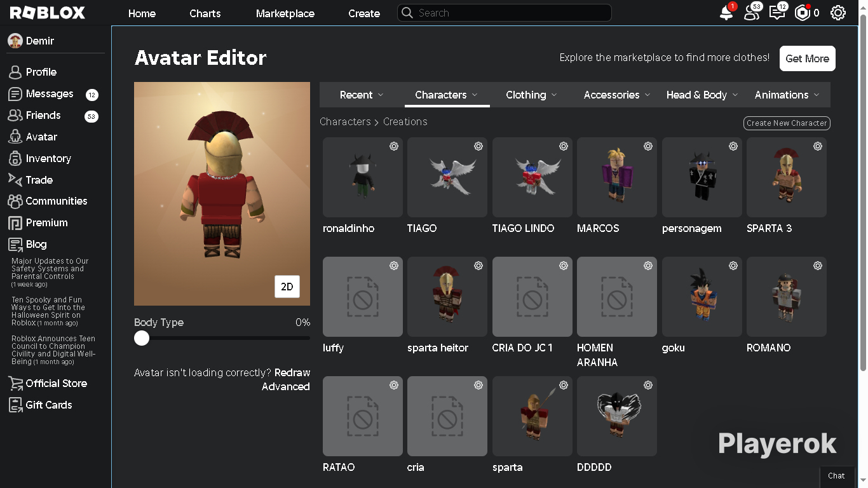The width and height of the screenshot is (868, 488).
Task: Open settings gear for TIAGO character
Action: click(x=478, y=146)
